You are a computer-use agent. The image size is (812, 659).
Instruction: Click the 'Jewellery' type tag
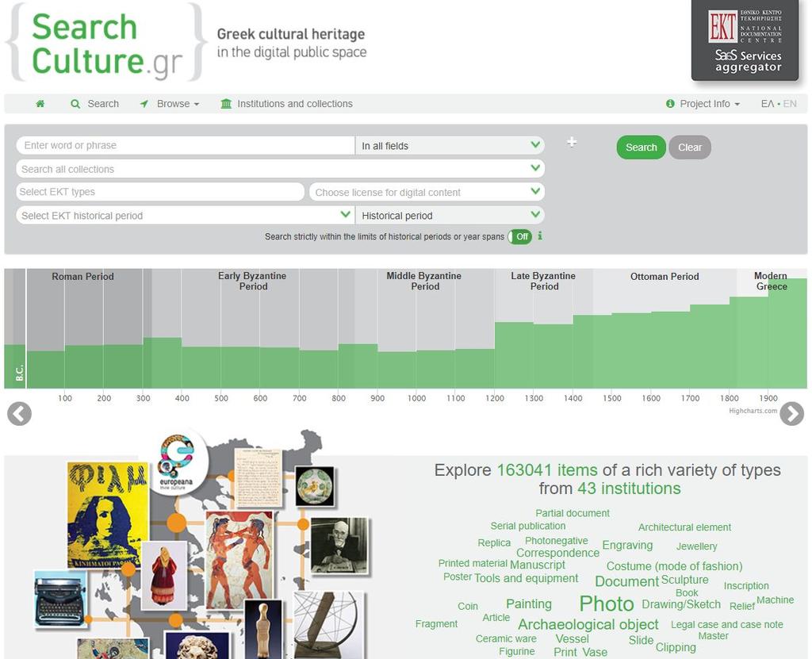[696, 546]
